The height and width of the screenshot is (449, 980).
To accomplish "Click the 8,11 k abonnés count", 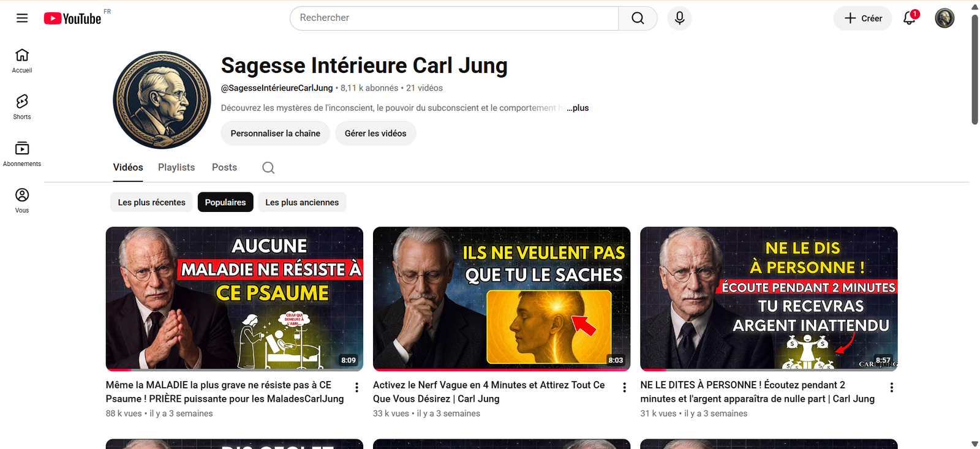I will click(369, 88).
